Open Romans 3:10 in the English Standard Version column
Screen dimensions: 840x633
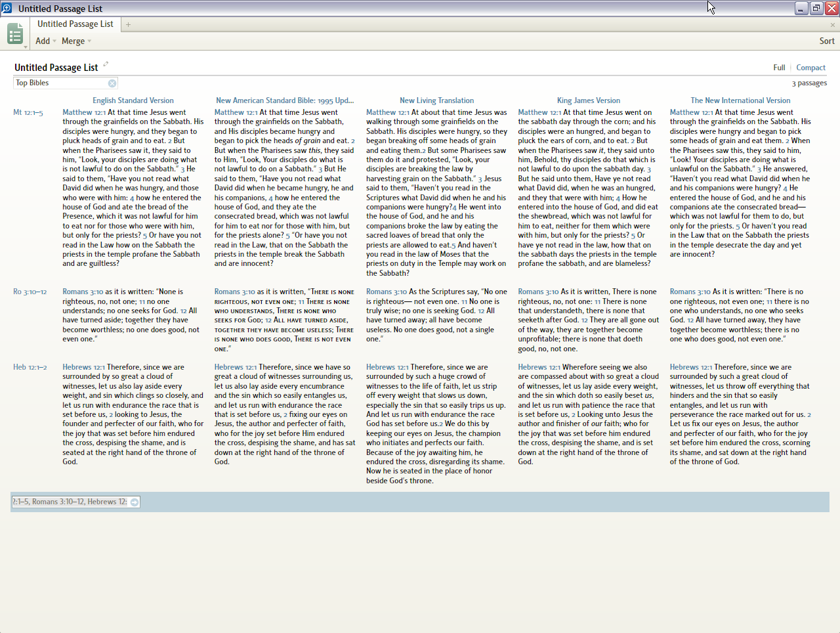tap(83, 292)
